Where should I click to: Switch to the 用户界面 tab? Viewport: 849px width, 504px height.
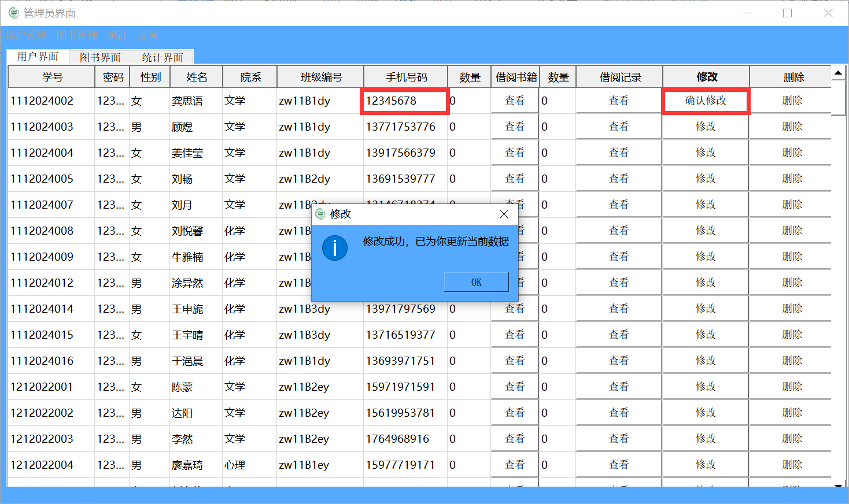pyautogui.click(x=38, y=57)
